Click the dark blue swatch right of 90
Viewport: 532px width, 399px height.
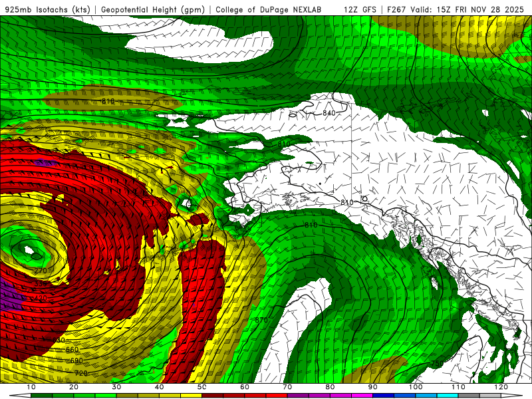pyautogui.click(x=384, y=396)
